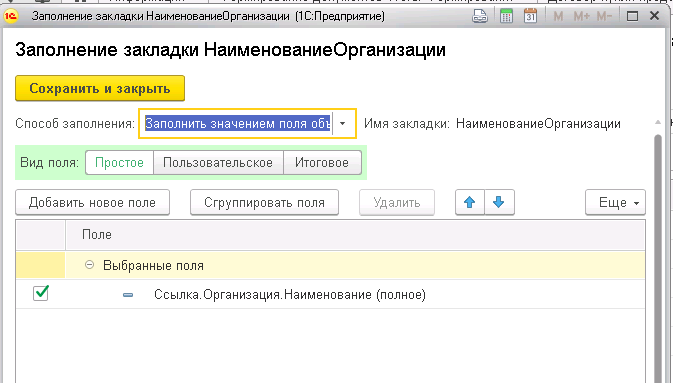Click the M+ memory add button
673x383 pixels.
pyautogui.click(x=582, y=16)
